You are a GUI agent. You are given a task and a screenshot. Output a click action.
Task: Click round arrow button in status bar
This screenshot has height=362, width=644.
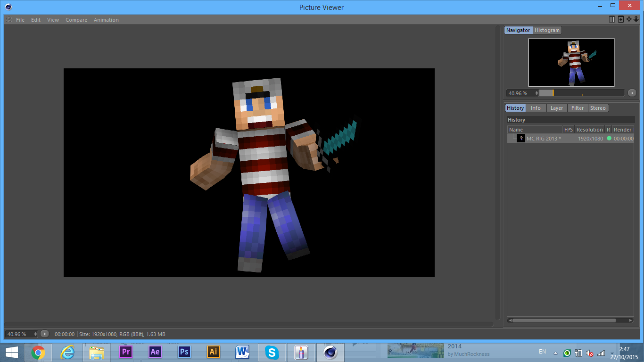pos(44,334)
